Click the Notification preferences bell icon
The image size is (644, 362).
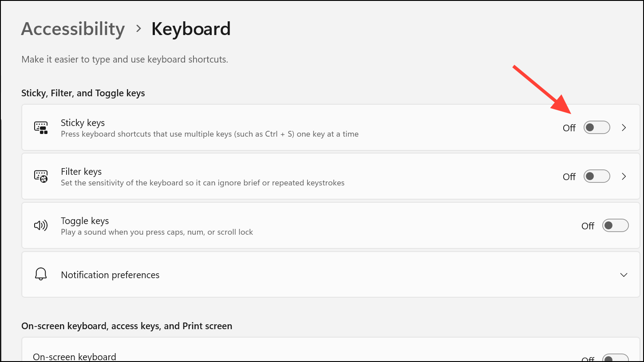pos(41,274)
